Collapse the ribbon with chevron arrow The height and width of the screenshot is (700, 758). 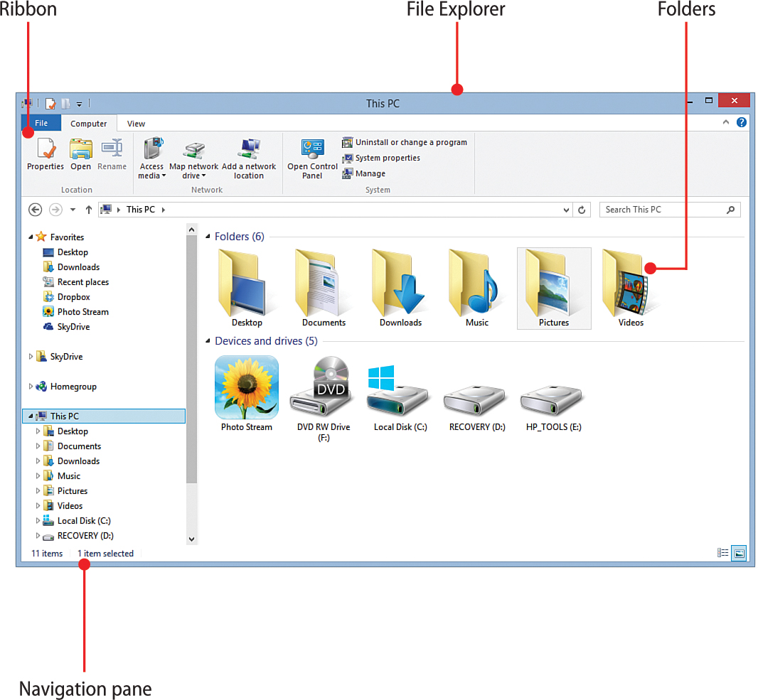pyautogui.click(x=725, y=122)
